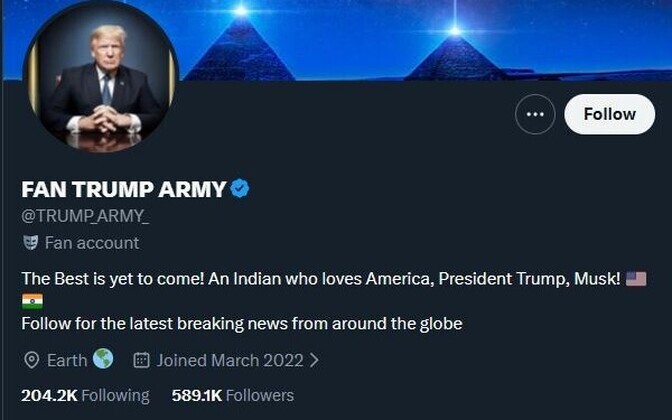Click the Fan account label text

click(92, 243)
